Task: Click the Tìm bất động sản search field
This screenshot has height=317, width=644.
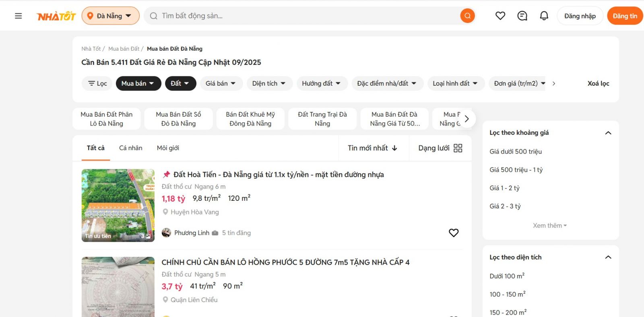Action: tap(306, 16)
